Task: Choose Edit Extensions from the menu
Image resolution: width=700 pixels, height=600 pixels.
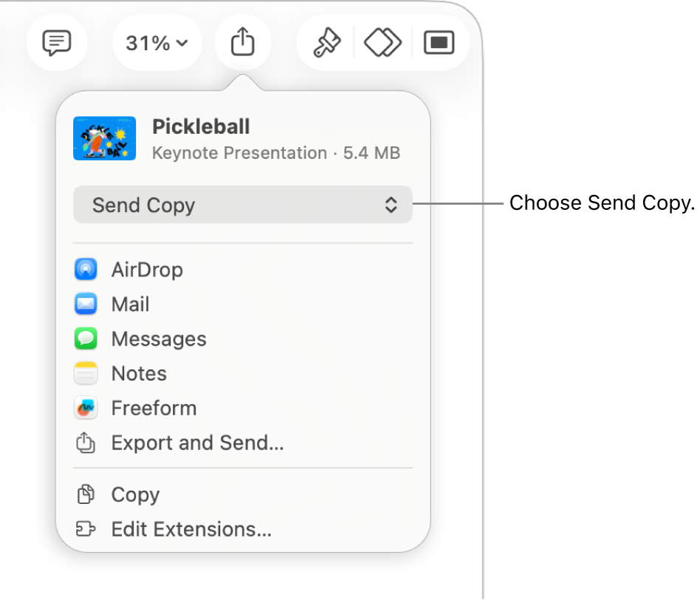Action: coord(191,529)
